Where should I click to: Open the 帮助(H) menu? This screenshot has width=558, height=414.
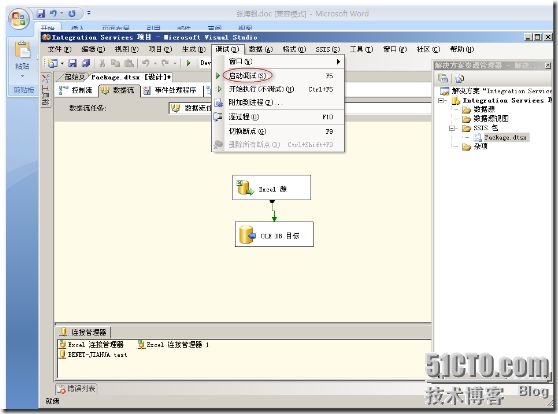pyautogui.click(x=462, y=49)
